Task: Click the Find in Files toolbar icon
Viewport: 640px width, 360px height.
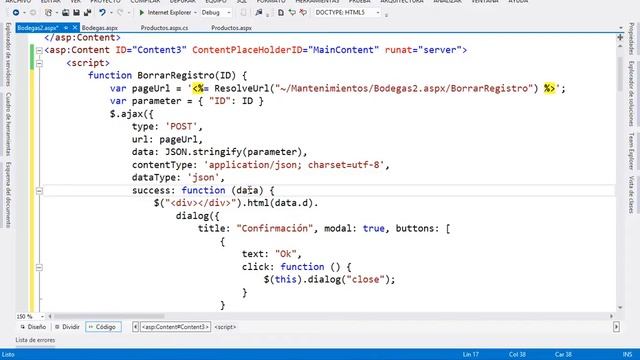Action: [259, 13]
